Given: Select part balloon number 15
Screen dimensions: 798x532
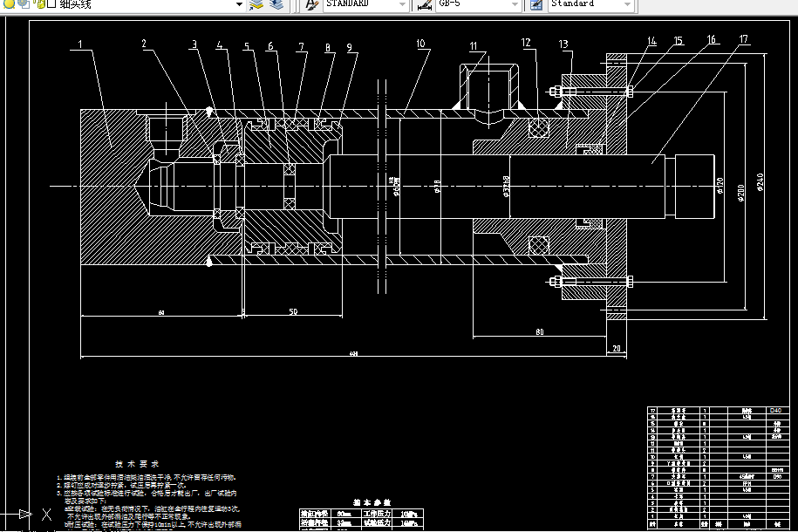Looking at the screenshot, I should (x=679, y=40).
